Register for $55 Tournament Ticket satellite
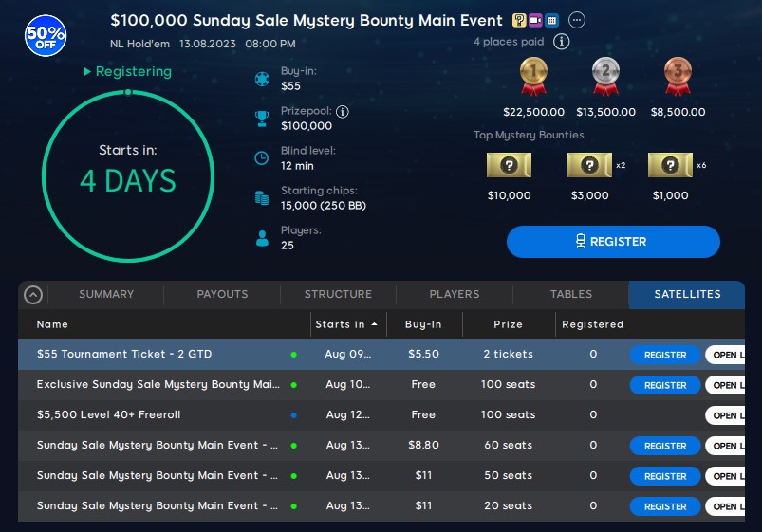Screen dimensions: 762x532 click(665, 355)
